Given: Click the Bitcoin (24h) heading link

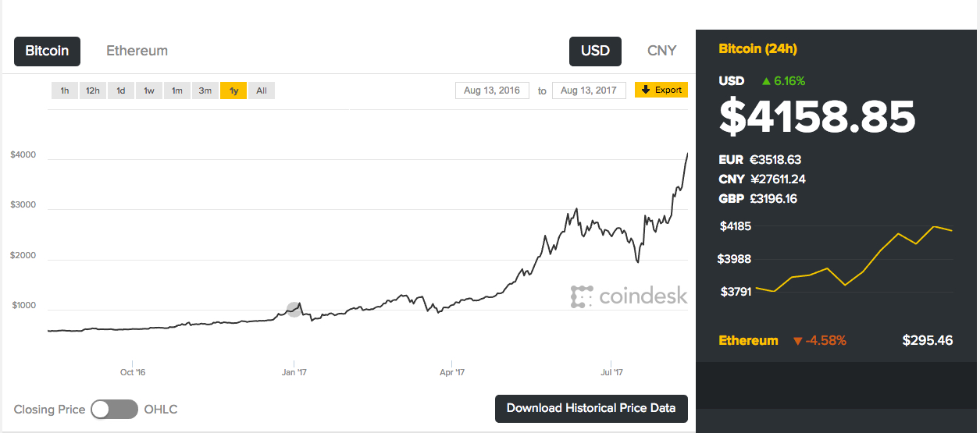Looking at the screenshot, I should (757, 49).
